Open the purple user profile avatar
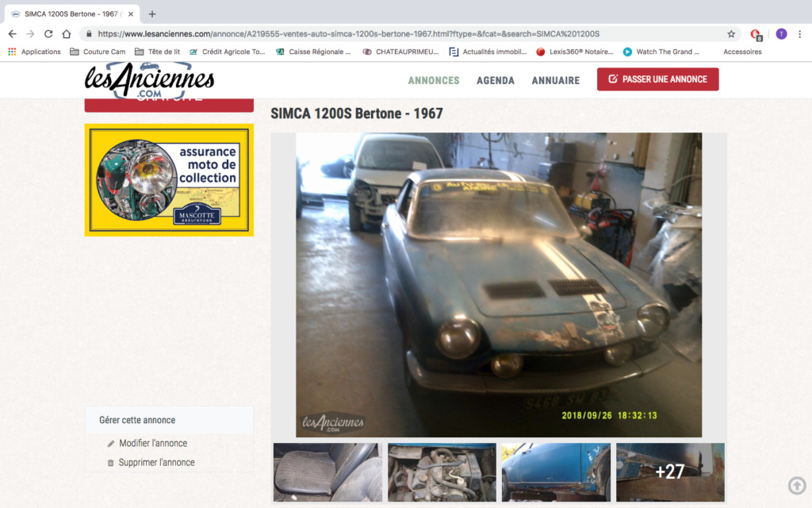This screenshot has width=812, height=508. point(781,33)
